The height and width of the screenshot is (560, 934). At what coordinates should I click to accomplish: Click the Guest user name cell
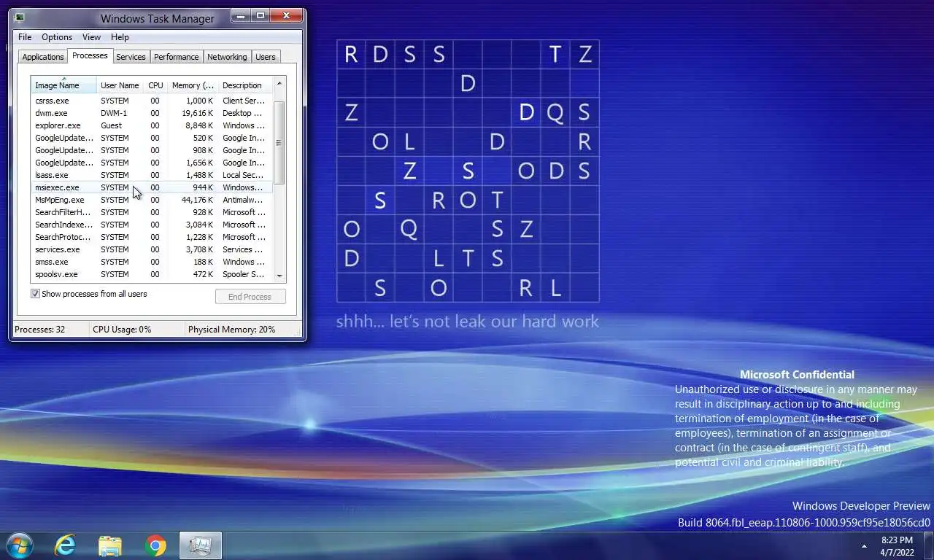112,125
